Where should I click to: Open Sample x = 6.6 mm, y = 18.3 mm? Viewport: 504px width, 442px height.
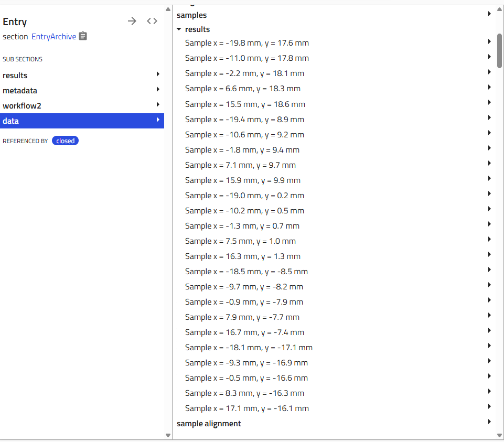pos(242,89)
